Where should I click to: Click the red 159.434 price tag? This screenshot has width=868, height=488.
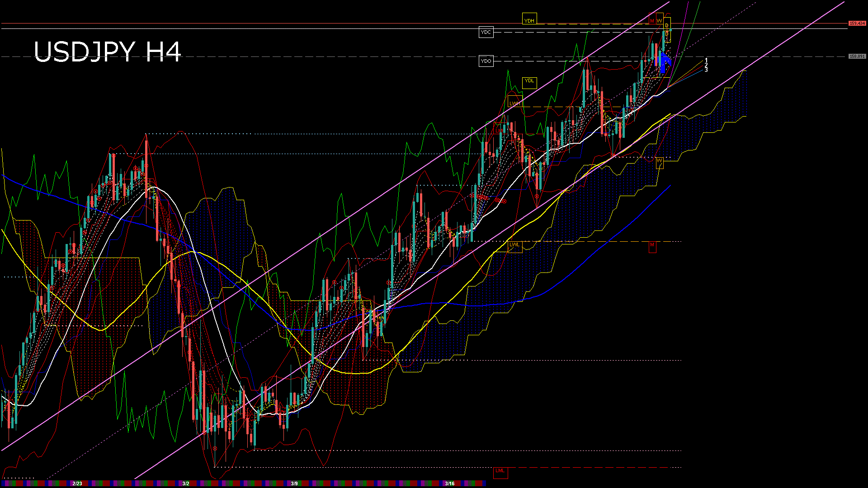pos(857,23)
